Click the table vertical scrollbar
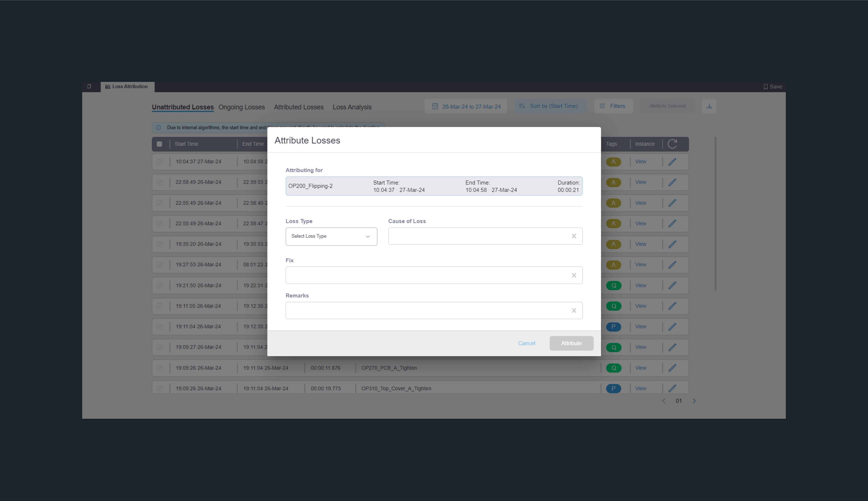The width and height of the screenshot is (868, 501). pyautogui.click(x=715, y=213)
